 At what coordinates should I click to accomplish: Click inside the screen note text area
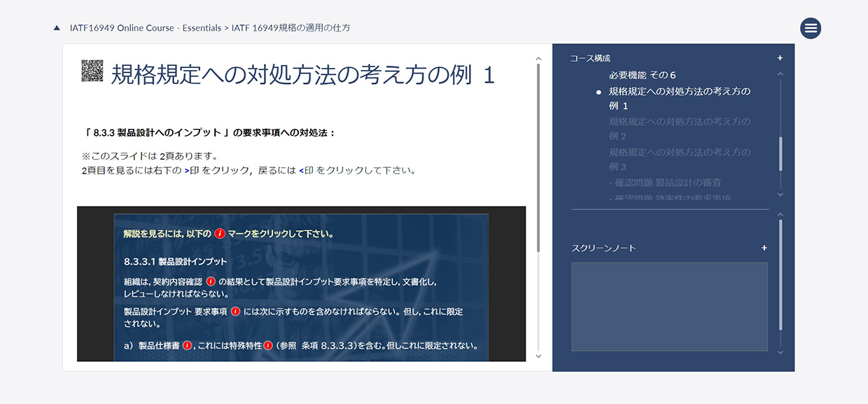pos(669,307)
